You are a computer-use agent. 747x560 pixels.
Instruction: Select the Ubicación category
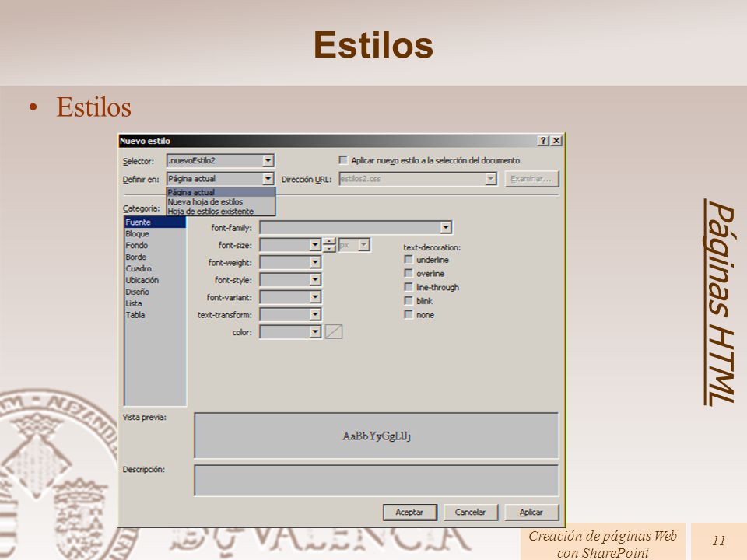pyautogui.click(x=155, y=280)
